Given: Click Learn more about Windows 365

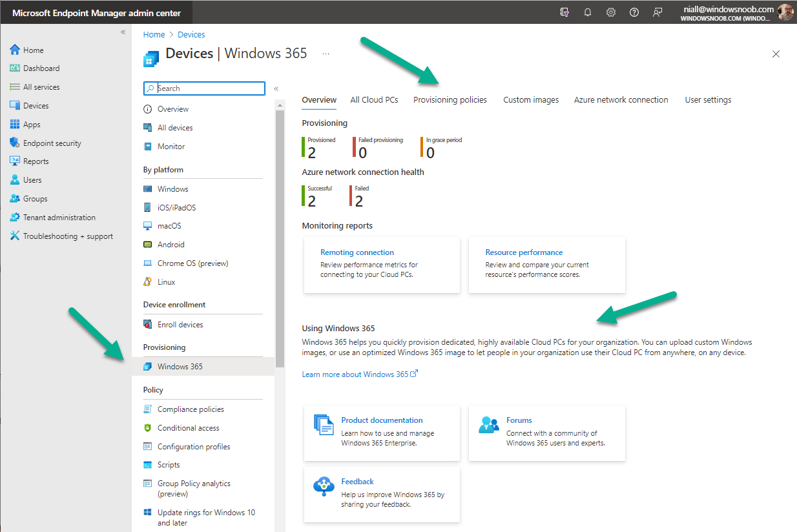Looking at the screenshot, I should (360, 374).
